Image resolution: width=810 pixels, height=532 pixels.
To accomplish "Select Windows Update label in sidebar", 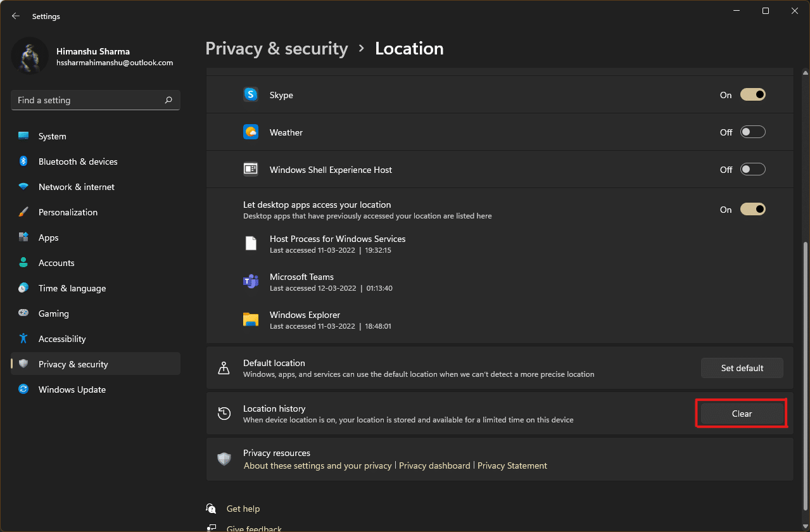I will (72, 389).
